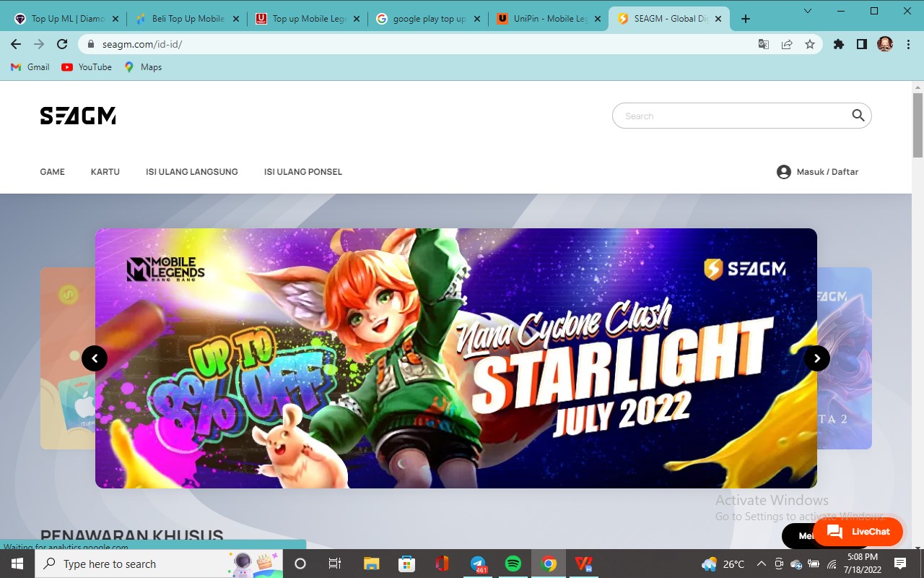Open Task View on taskbar

pyautogui.click(x=335, y=564)
